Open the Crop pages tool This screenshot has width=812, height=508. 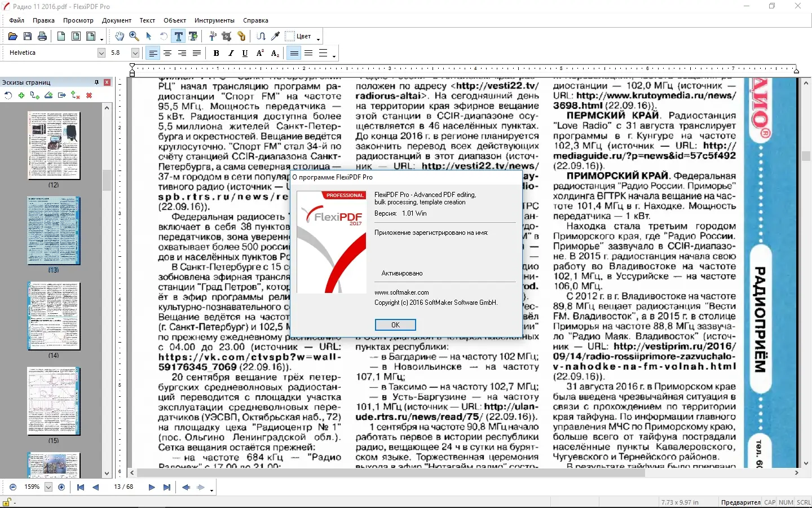point(226,36)
